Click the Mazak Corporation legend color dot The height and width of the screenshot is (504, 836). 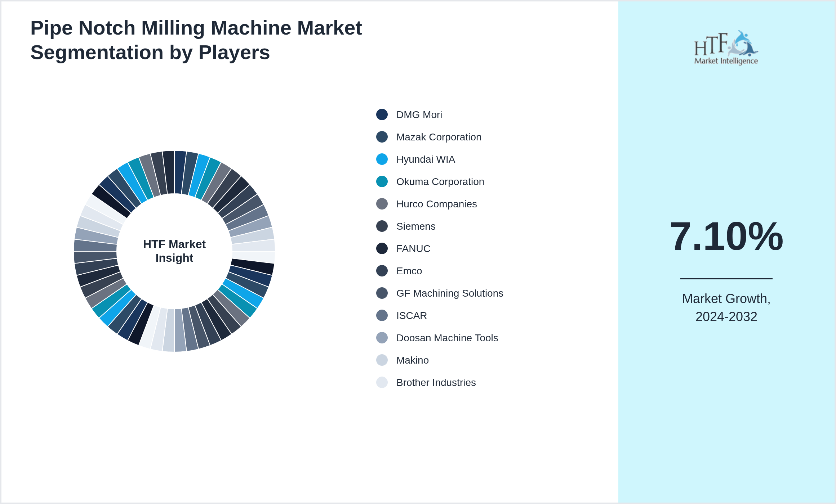[382, 137]
